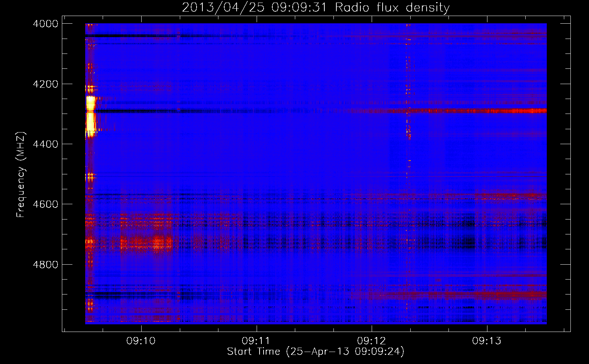Select the 4000 frequency axis label
This screenshot has height=364, width=589.
45,24
